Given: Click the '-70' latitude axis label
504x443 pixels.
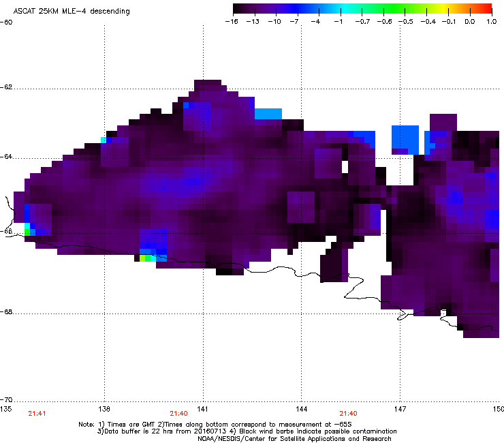Looking at the screenshot, I should [x=6, y=400].
